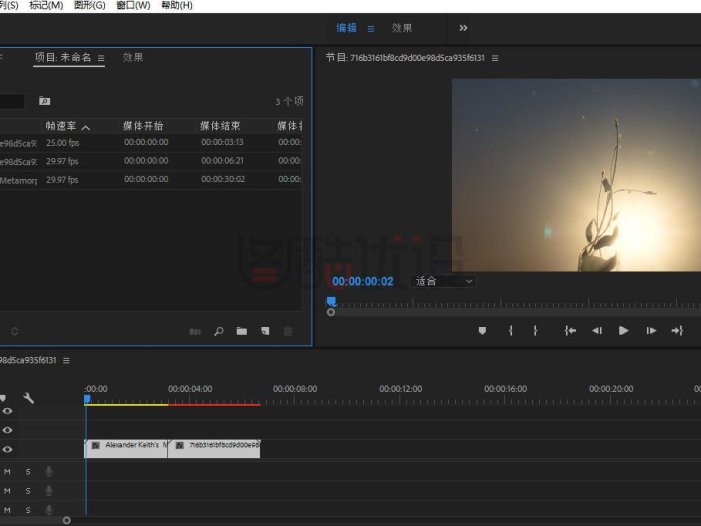The height and width of the screenshot is (526, 701).
Task: Open timeline display settings wrench
Action: pyautogui.click(x=29, y=397)
